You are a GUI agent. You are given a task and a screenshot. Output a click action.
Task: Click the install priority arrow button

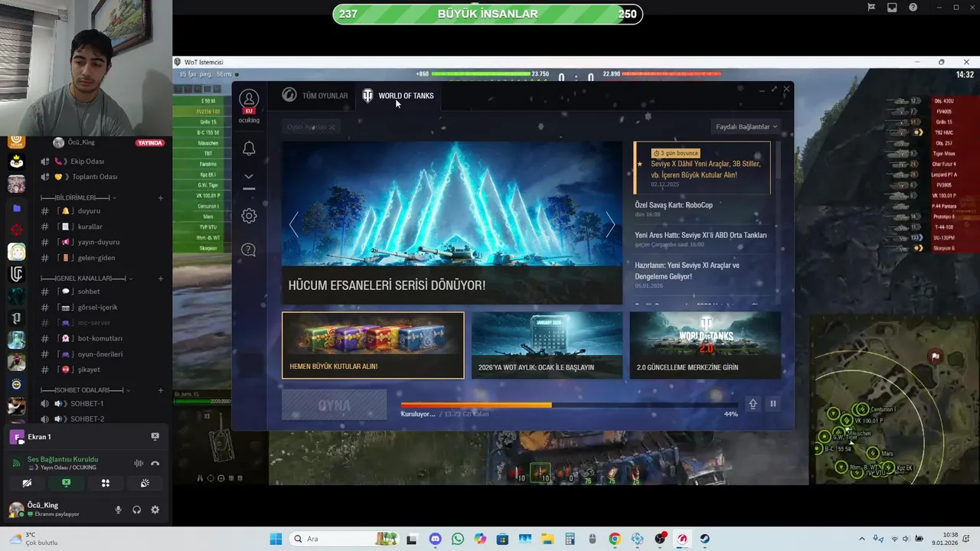(753, 404)
